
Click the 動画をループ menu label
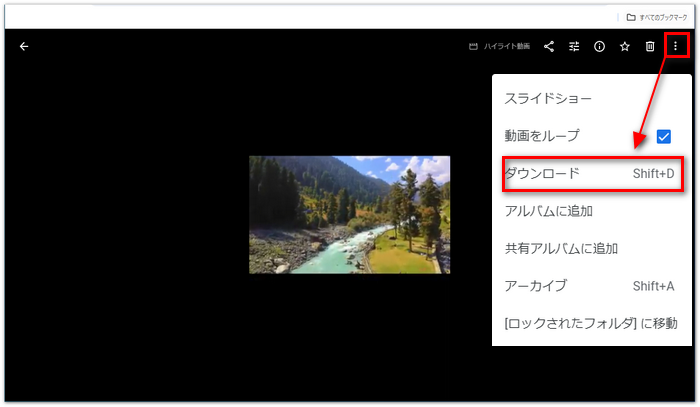coord(541,136)
